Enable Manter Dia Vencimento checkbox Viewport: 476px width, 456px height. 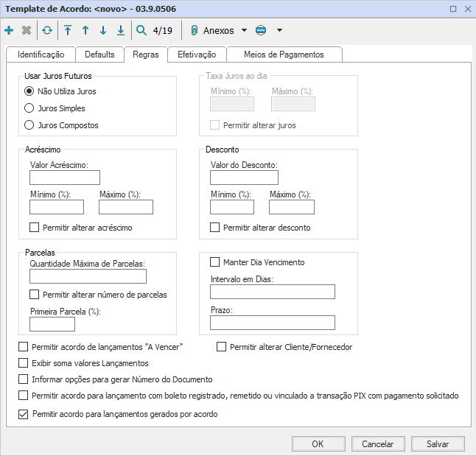tap(215, 262)
